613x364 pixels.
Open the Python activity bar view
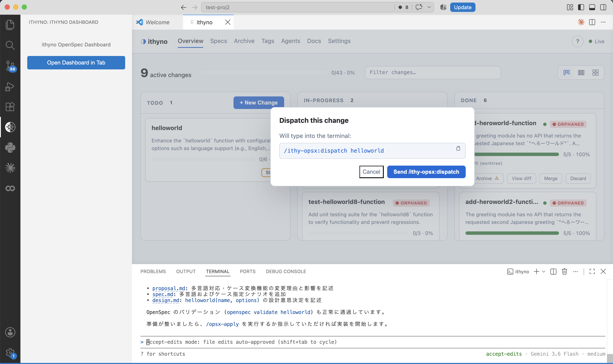point(10,148)
